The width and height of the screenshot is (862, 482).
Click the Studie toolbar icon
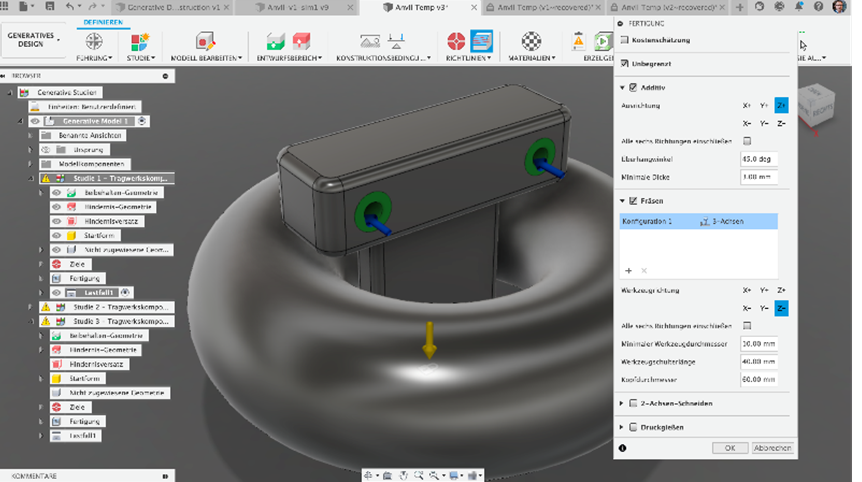(140, 42)
